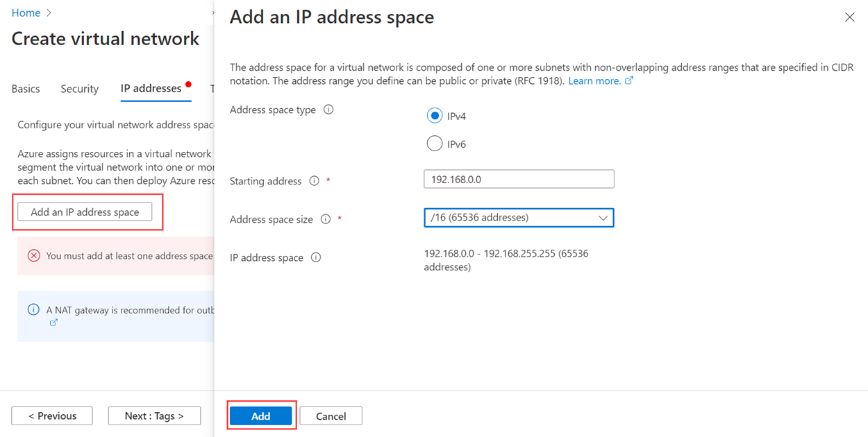This screenshot has height=437, width=868.
Task: Click the Address space size info icon
Action: [326, 219]
